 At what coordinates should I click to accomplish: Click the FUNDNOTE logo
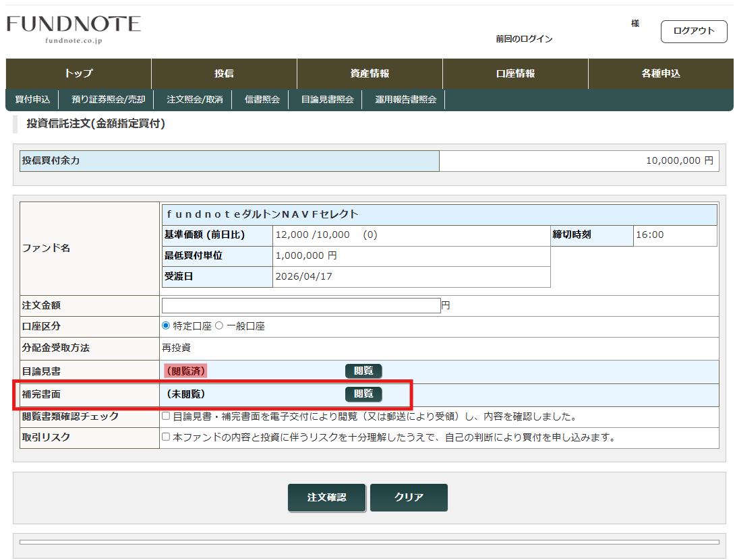[x=73, y=28]
